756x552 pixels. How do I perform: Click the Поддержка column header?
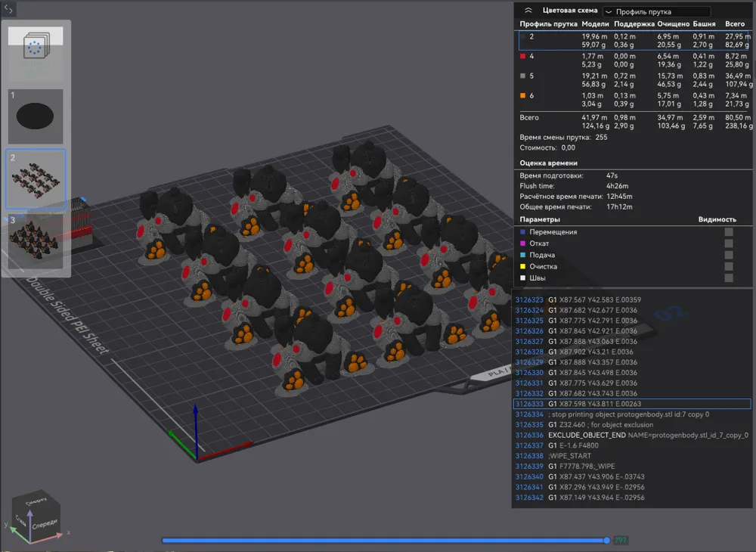(634, 23)
